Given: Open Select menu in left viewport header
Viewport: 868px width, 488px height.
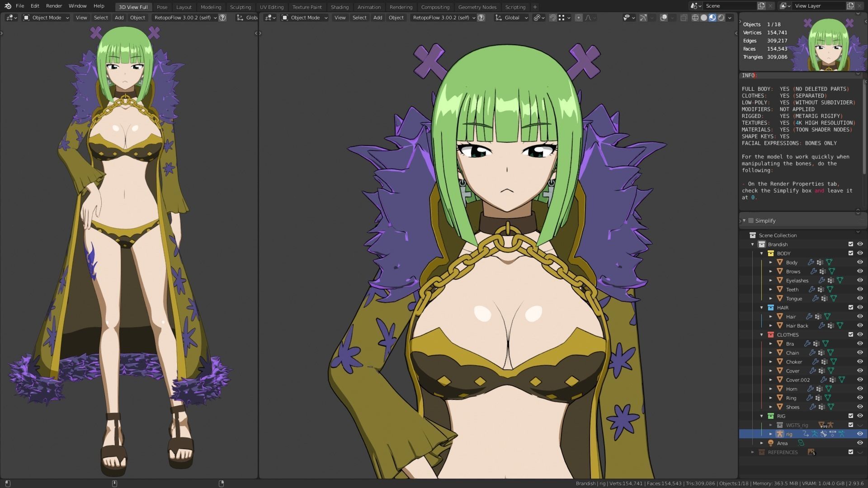Looking at the screenshot, I should [x=101, y=18].
